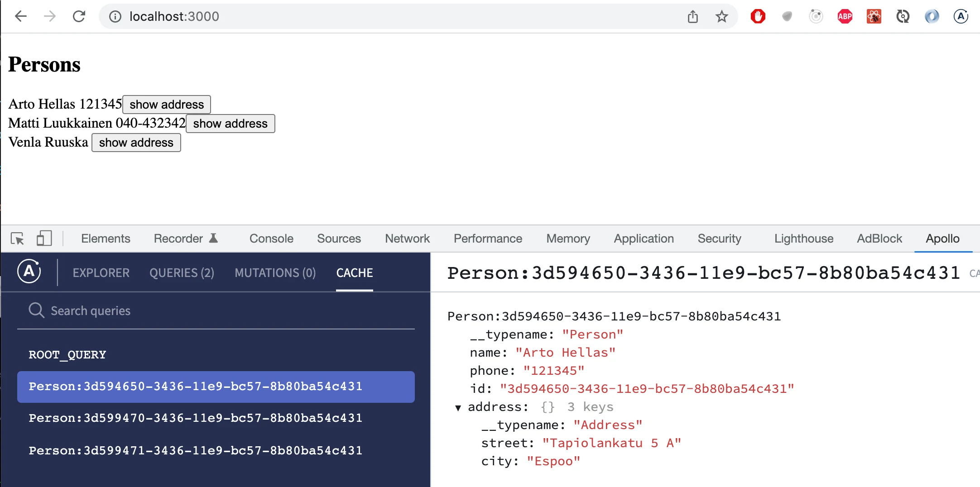
Task: Bookmark this page with the star icon
Action: [722, 17]
